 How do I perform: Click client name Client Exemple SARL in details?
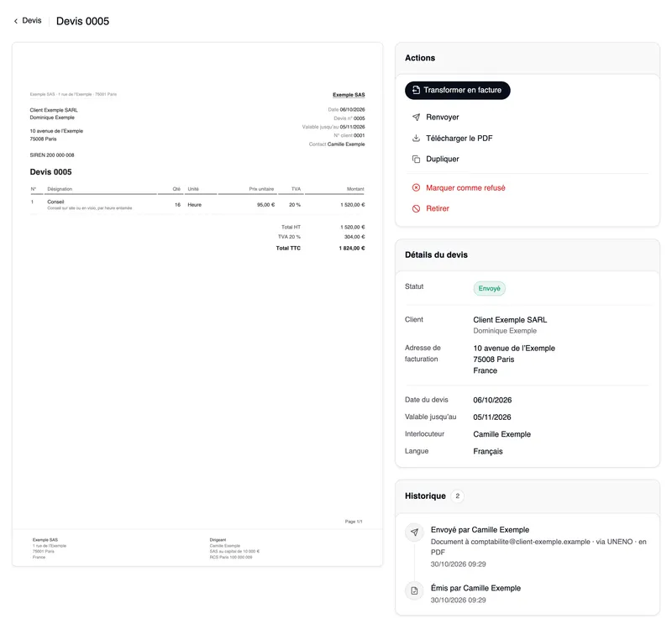click(x=510, y=319)
